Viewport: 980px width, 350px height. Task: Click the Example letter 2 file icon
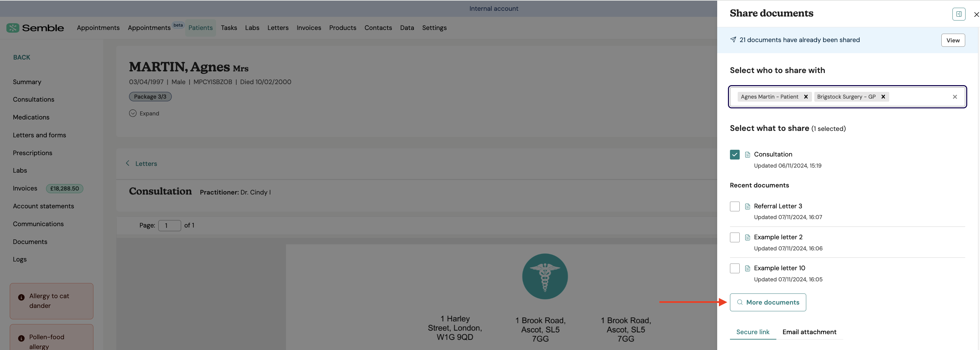(x=747, y=237)
